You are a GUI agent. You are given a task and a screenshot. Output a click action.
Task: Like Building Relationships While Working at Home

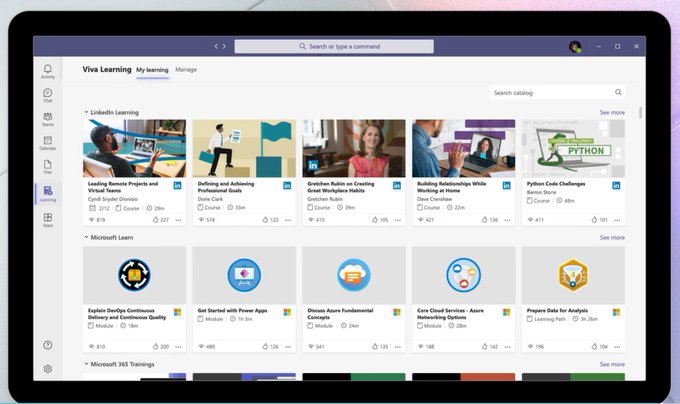pos(485,220)
